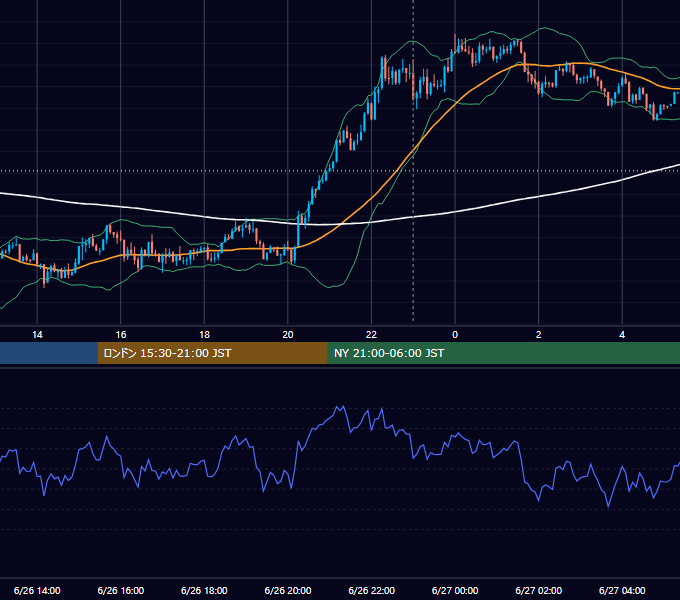Click the '6/26 22:00' date label

pos(372,590)
